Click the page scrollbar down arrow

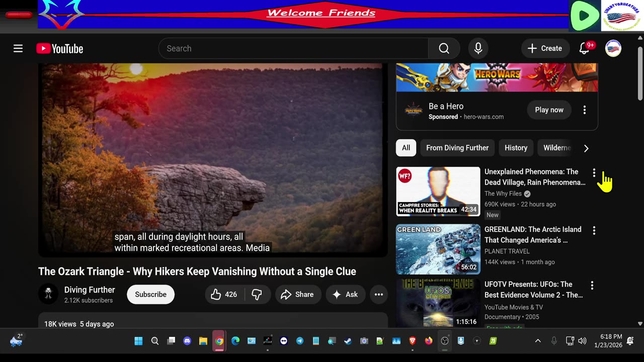click(x=640, y=324)
